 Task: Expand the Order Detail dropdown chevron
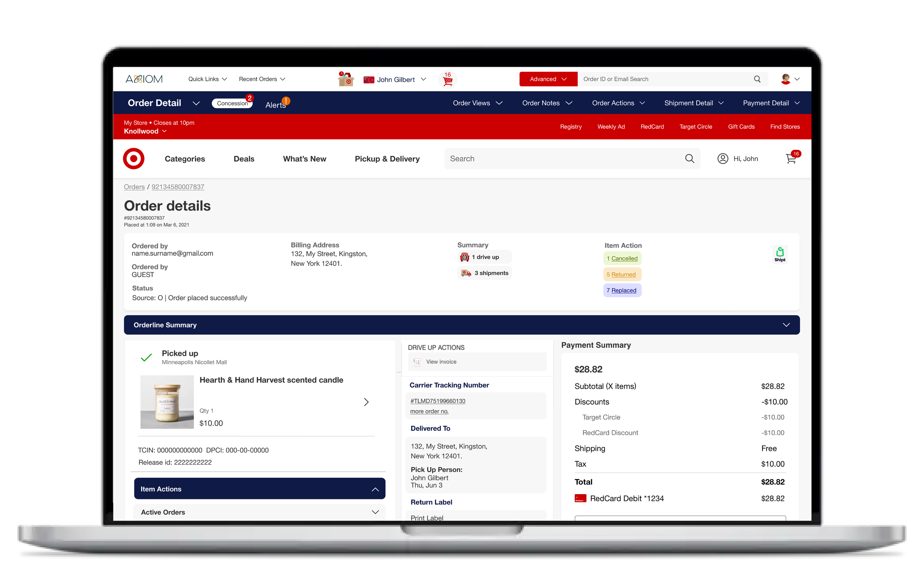click(196, 103)
